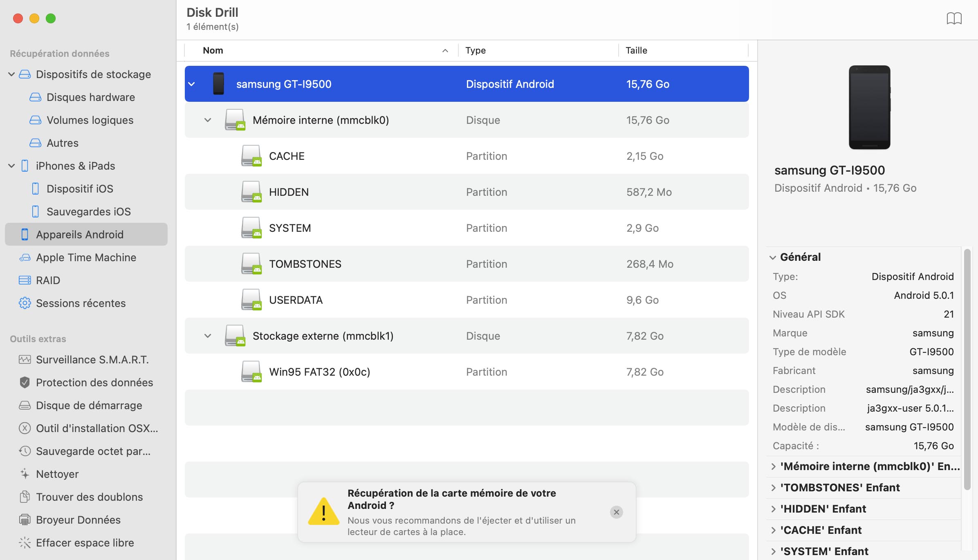Click the Protection des données shield icon

click(25, 383)
